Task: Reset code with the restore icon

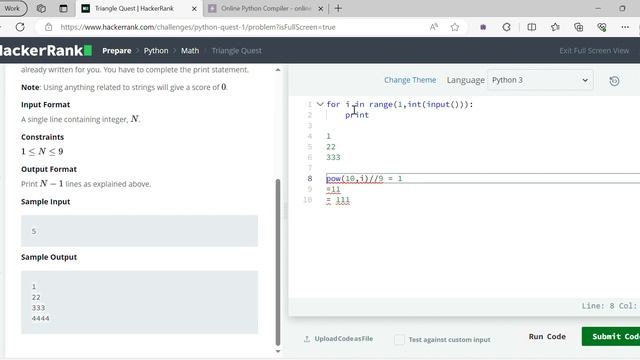Action: pyautogui.click(x=614, y=81)
